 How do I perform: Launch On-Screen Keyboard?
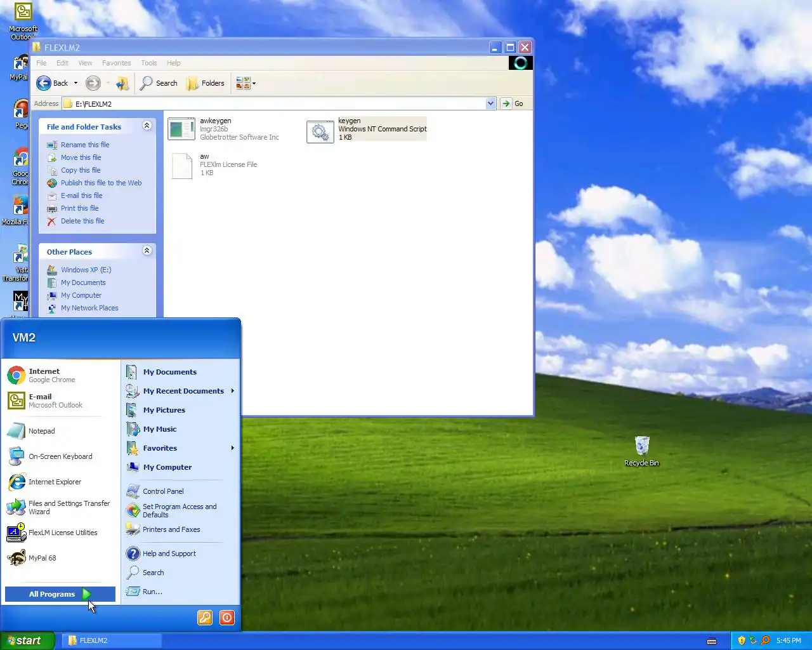(x=61, y=456)
